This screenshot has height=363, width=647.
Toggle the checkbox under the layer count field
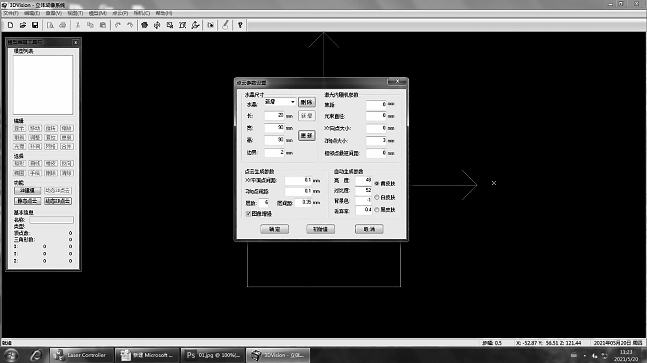pos(248,214)
